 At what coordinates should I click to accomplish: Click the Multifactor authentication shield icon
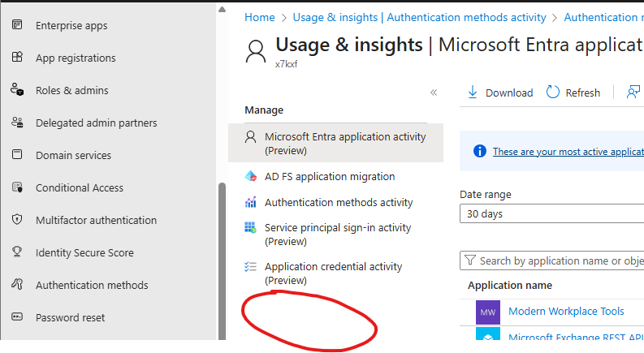[x=17, y=219]
